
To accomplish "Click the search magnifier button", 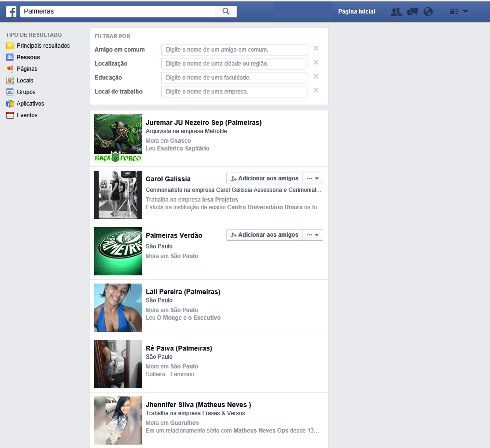I will [225, 12].
